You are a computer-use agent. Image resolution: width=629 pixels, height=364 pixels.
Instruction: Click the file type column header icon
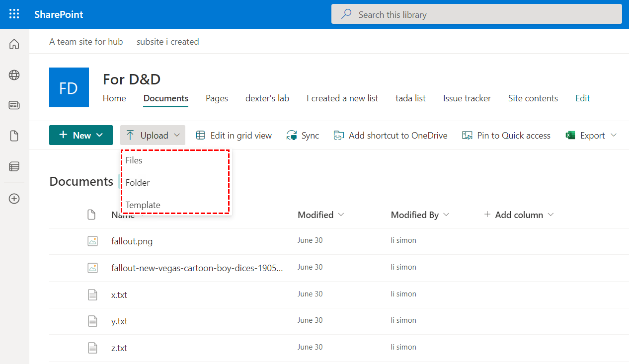coord(91,215)
